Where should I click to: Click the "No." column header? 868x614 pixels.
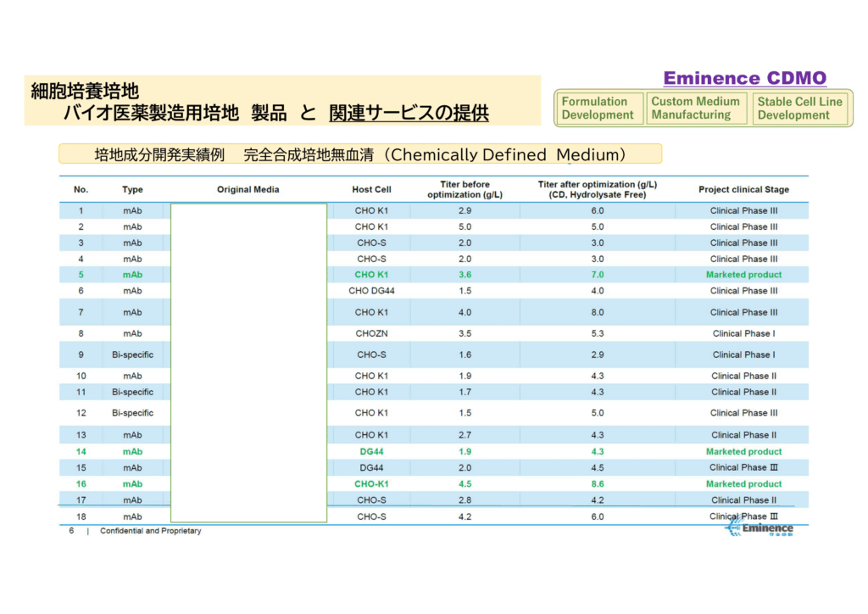pyautogui.click(x=81, y=189)
